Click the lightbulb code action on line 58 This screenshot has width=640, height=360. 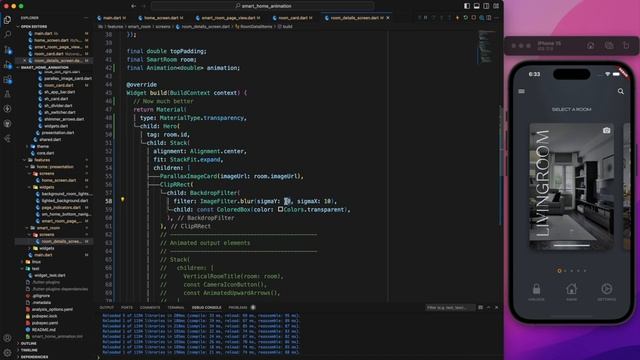(x=122, y=200)
